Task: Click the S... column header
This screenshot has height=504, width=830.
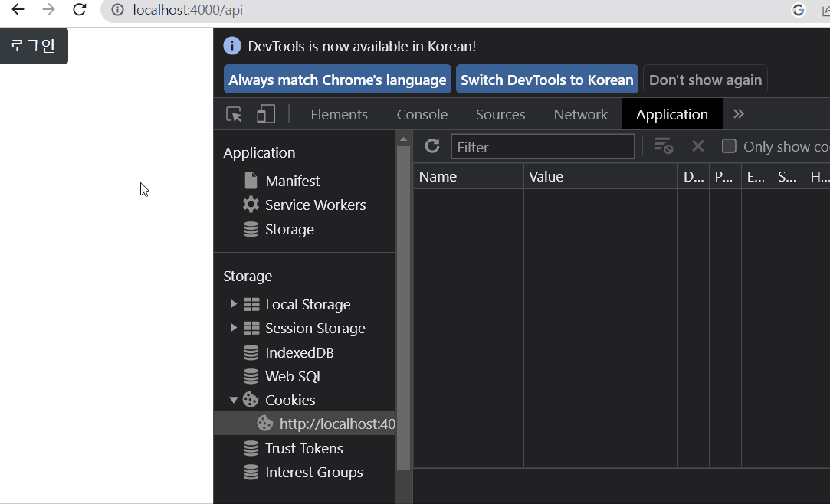Action: pyautogui.click(x=789, y=177)
